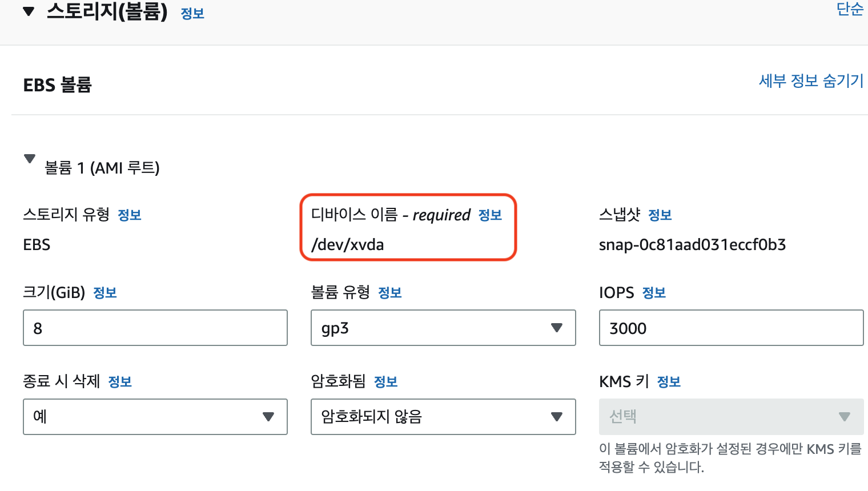868x491 pixels.
Task: Open the 암호화됨 dropdown
Action: click(x=443, y=417)
